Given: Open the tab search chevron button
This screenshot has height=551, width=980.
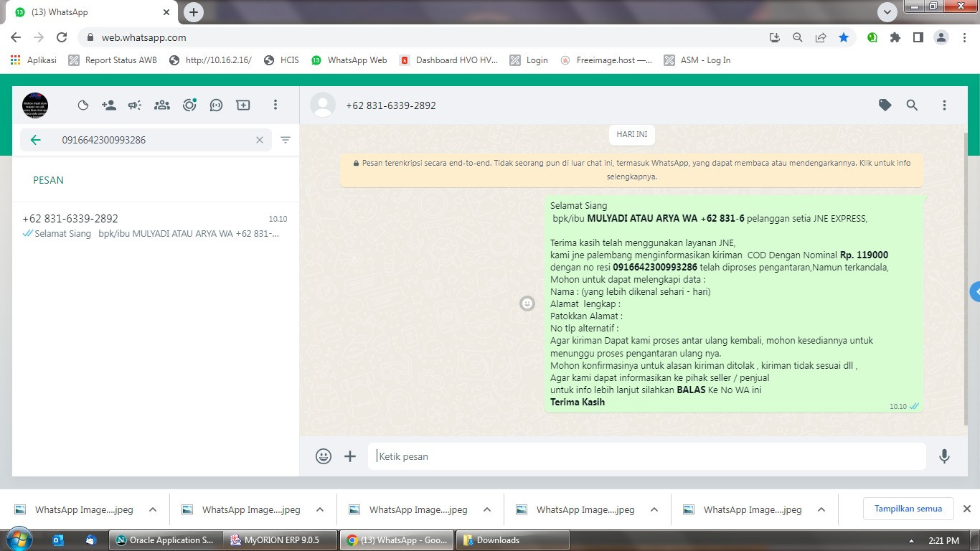Looking at the screenshot, I should point(887,11).
